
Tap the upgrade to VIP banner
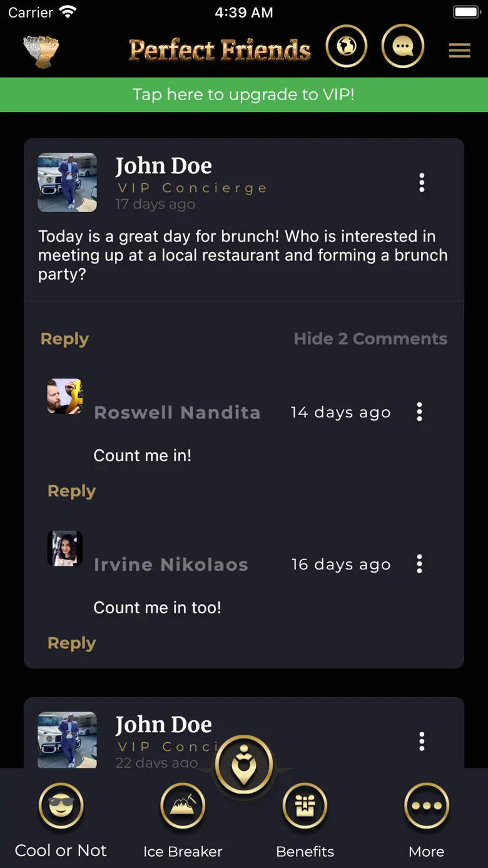point(244,94)
